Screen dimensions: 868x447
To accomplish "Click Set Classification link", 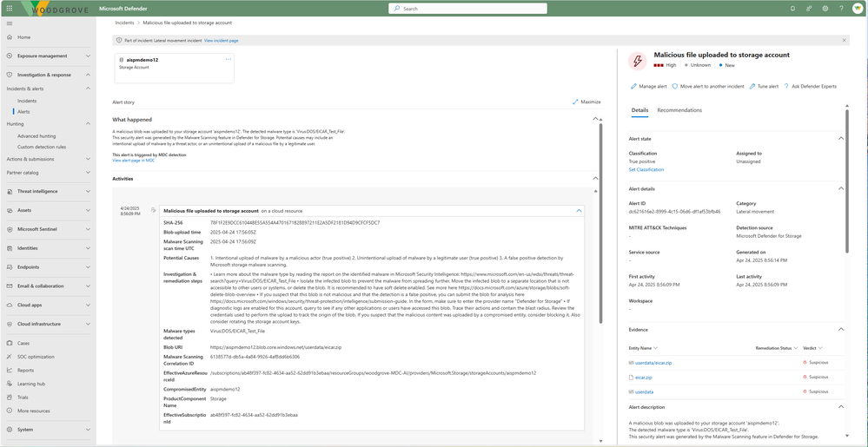I will [x=646, y=170].
